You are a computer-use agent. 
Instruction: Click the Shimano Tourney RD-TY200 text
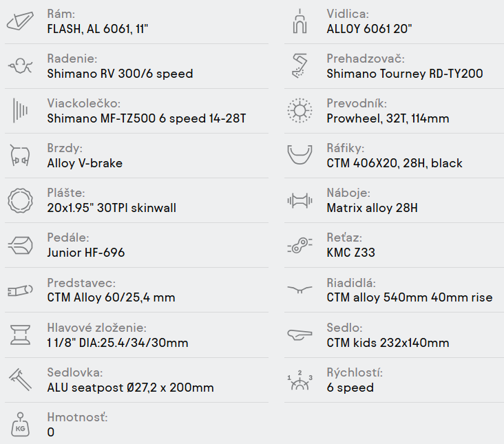[404, 74]
